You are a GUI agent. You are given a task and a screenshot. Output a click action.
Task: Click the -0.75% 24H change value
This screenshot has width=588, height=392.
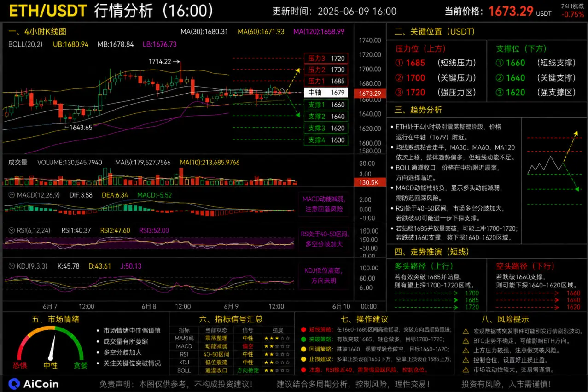tap(572, 14)
